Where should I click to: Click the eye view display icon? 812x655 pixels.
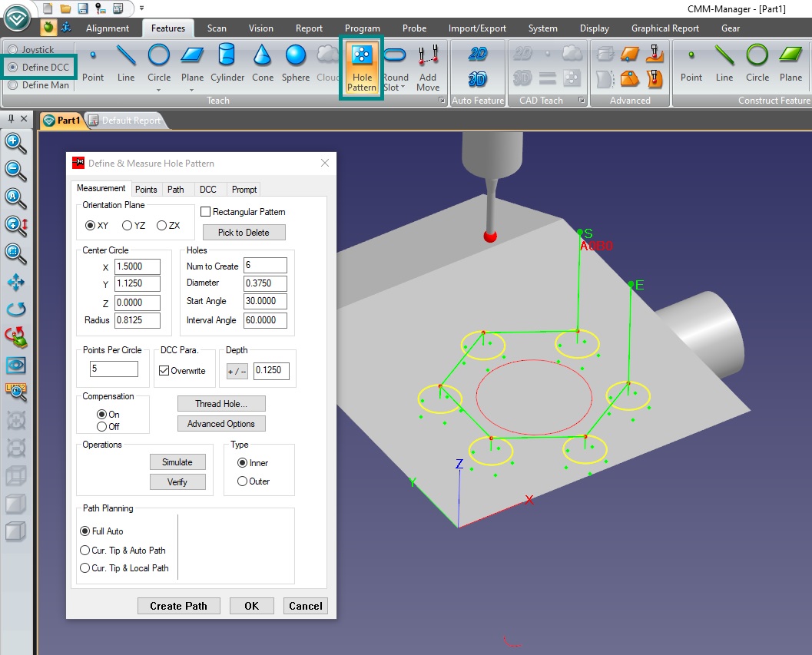coord(15,365)
